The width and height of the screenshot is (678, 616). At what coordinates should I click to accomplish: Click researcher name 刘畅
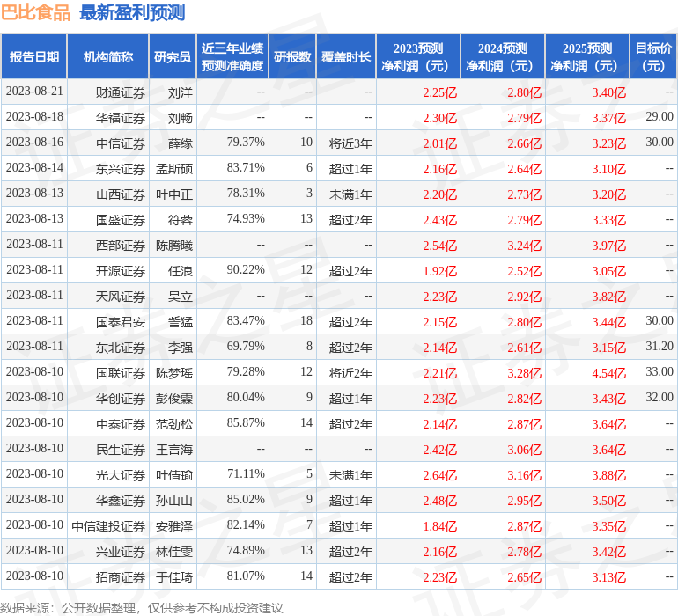point(181,118)
